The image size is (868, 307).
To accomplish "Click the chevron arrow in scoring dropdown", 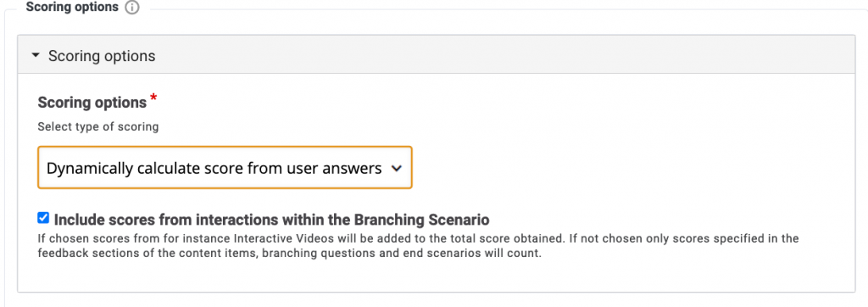I will pyautogui.click(x=397, y=169).
